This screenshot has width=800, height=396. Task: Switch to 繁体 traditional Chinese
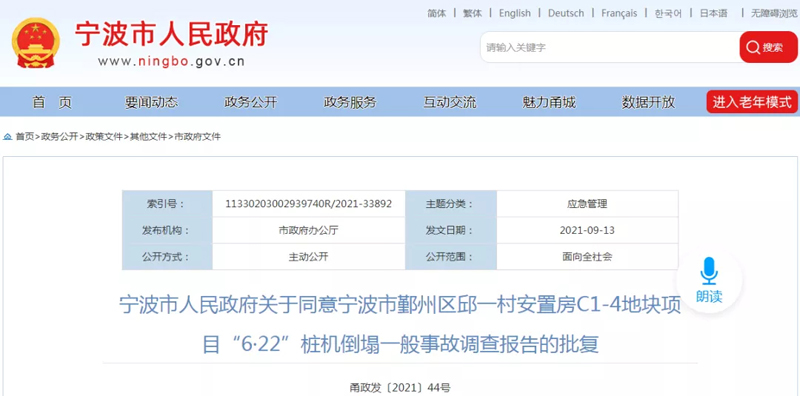(472, 13)
